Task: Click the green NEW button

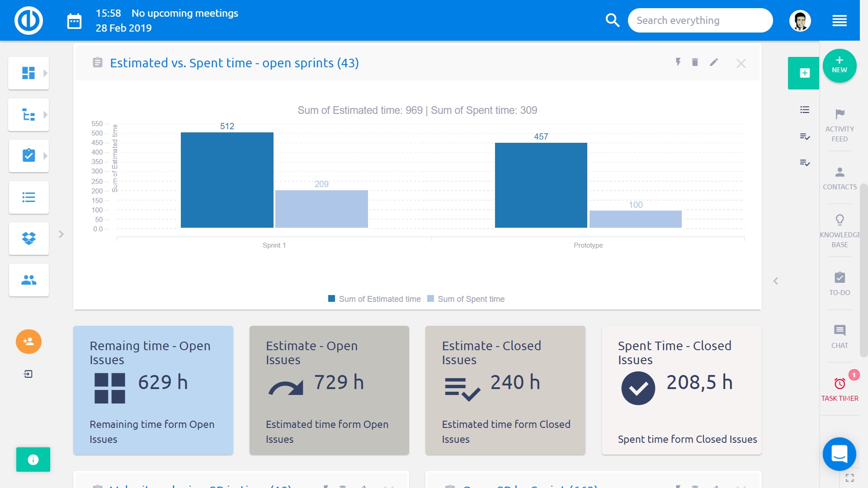Action: (x=840, y=66)
